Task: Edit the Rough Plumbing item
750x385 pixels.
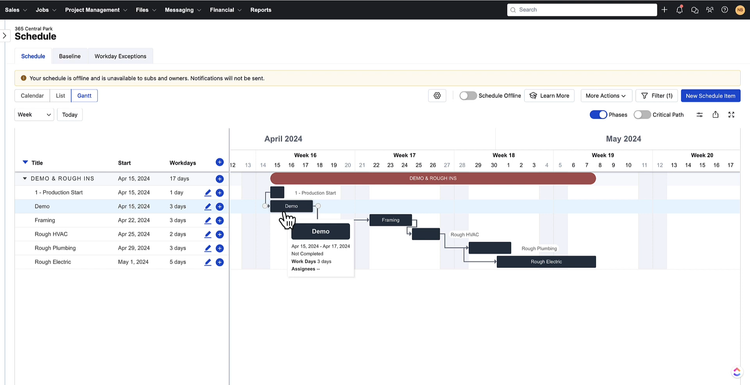Action: click(208, 248)
